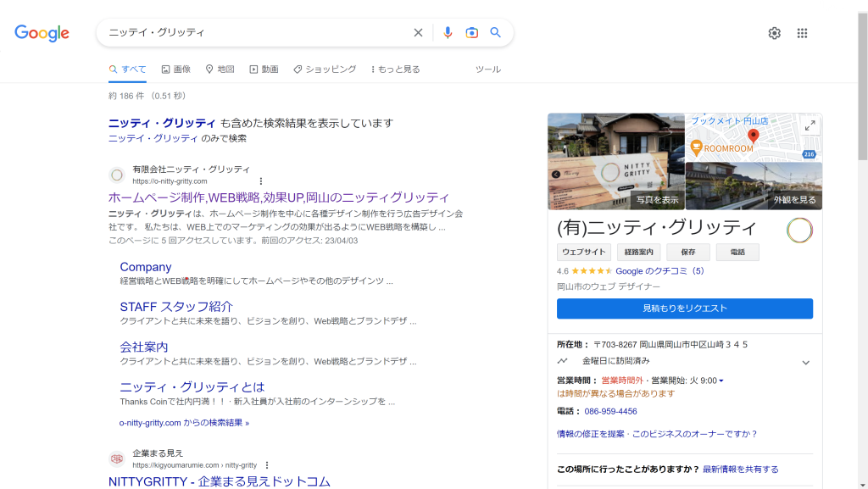The image size is (868, 489).
Task: Start voice search with the microphone icon
Action: pos(448,33)
